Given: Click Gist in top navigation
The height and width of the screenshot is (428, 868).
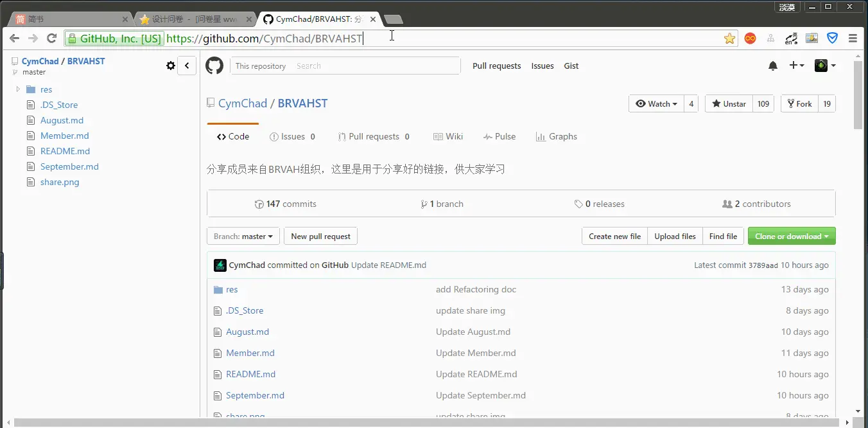Looking at the screenshot, I should [571, 66].
